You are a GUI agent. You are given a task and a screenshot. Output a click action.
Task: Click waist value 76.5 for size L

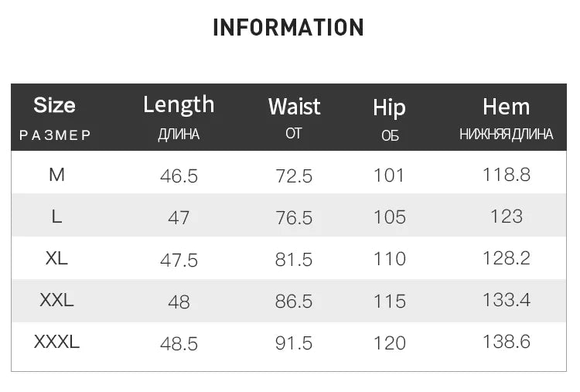pos(294,218)
